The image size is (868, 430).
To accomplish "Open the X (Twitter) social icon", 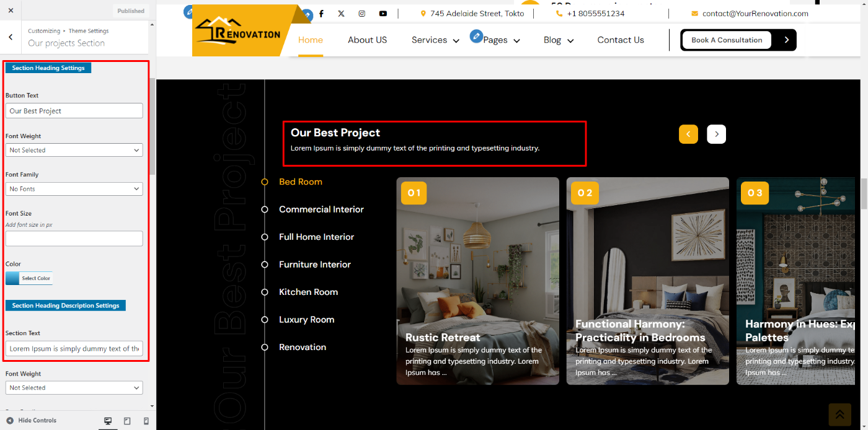I will [x=342, y=14].
